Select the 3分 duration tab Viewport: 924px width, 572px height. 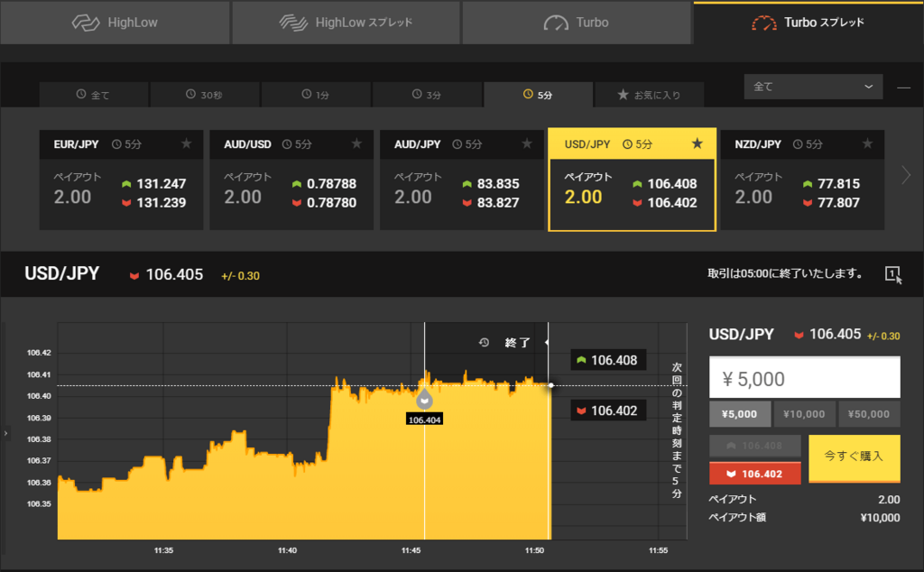click(427, 94)
